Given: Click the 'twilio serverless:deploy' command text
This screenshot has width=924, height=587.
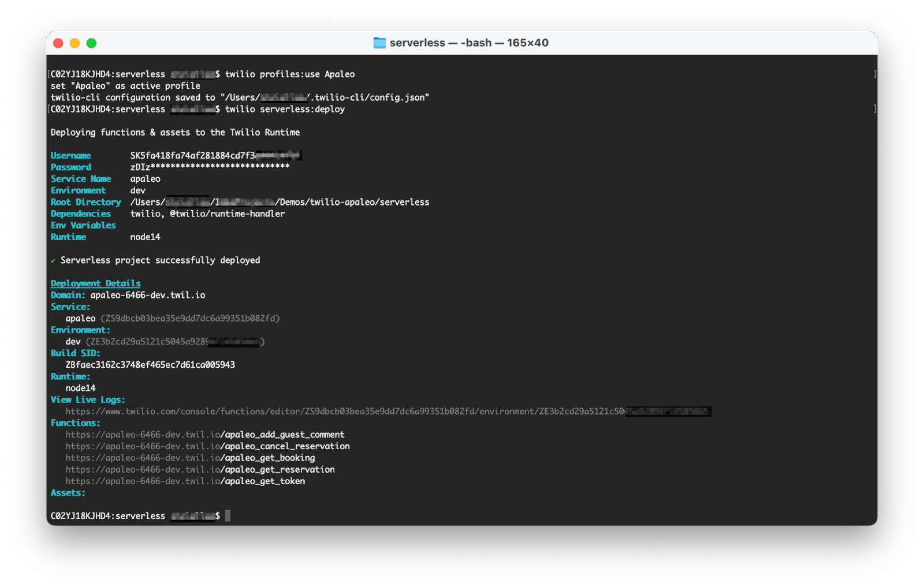Looking at the screenshot, I should coord(285,109).
